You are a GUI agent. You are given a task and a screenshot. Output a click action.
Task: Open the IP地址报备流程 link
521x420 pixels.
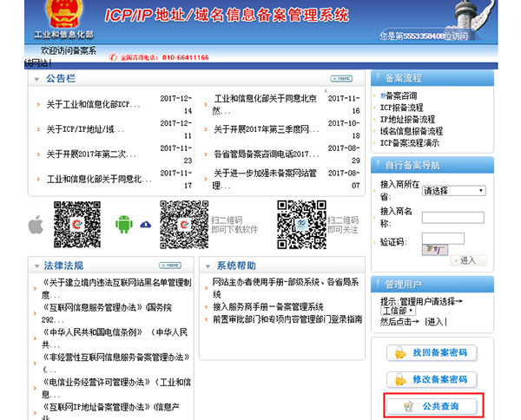point(408,119)
